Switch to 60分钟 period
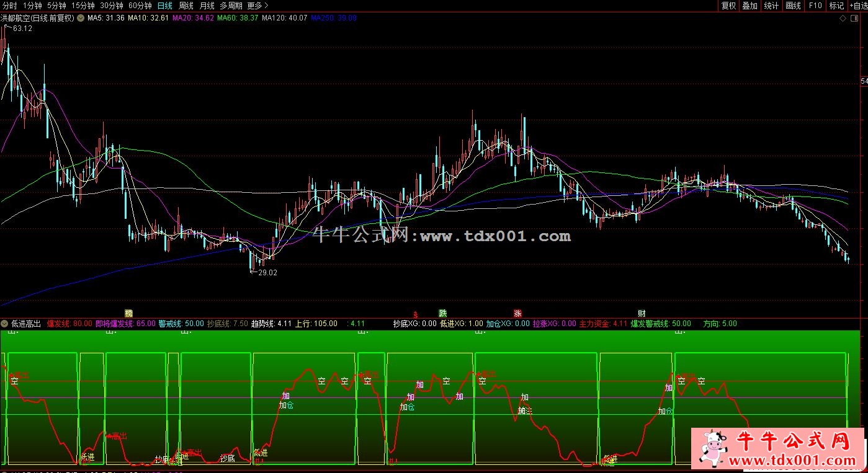Viewport: 868px width, 473px height. pyautogui.click(x=140, y=6)
